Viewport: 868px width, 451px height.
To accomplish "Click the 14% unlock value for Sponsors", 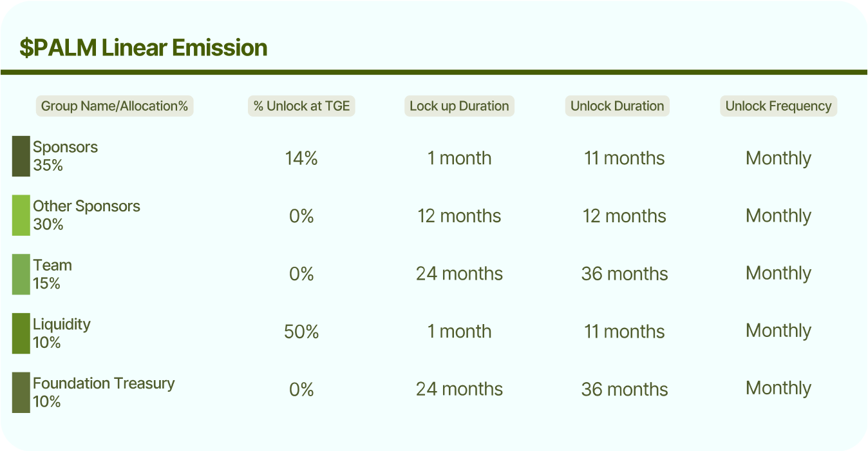I will [x=301, y=158].
